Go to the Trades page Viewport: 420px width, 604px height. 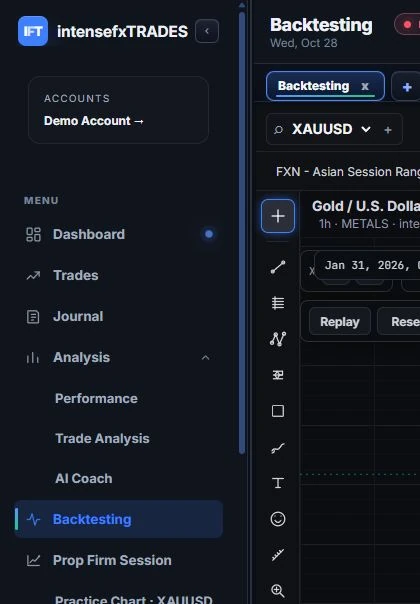[x=118, y=275]
